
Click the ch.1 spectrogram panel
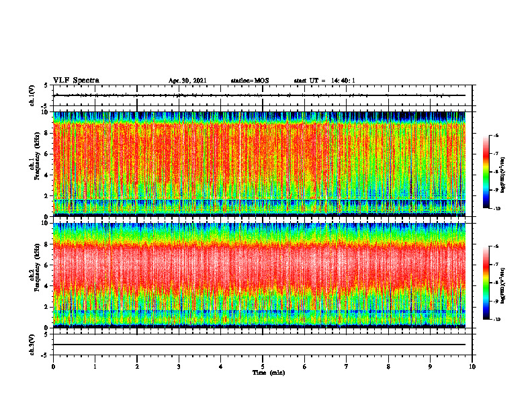tap(259, 164)
